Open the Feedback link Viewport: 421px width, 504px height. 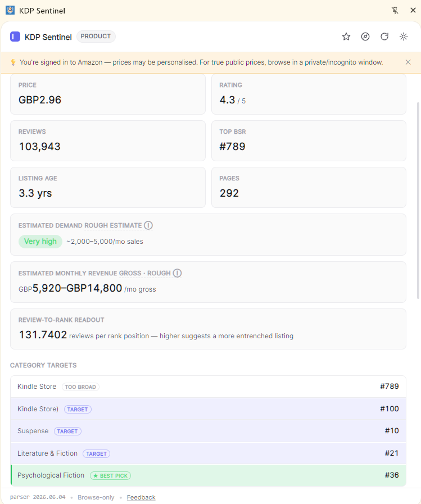coord(141,497)
